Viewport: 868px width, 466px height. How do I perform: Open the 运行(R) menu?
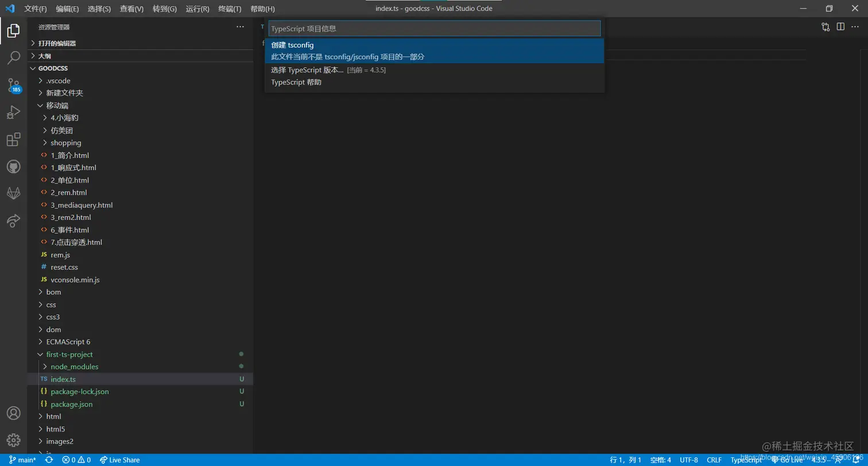(197, 9)
